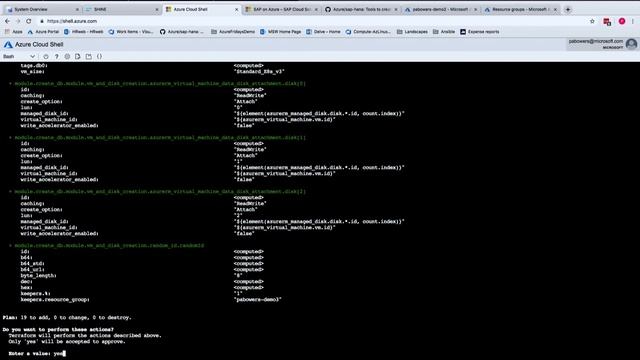The image size is (640, 360).
Task: Click "Only 'yes' will be accepted" text
Action: [x=67, y=342]
